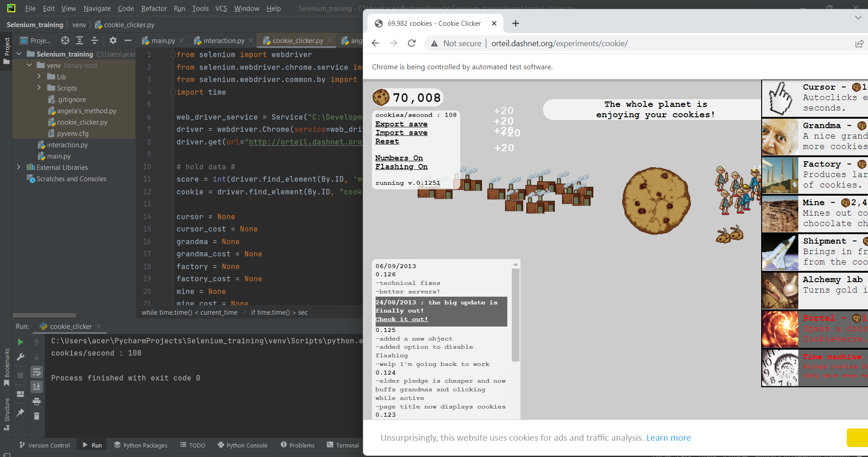Close the Cookie Clicker browser tab

[x=494, y=23]
